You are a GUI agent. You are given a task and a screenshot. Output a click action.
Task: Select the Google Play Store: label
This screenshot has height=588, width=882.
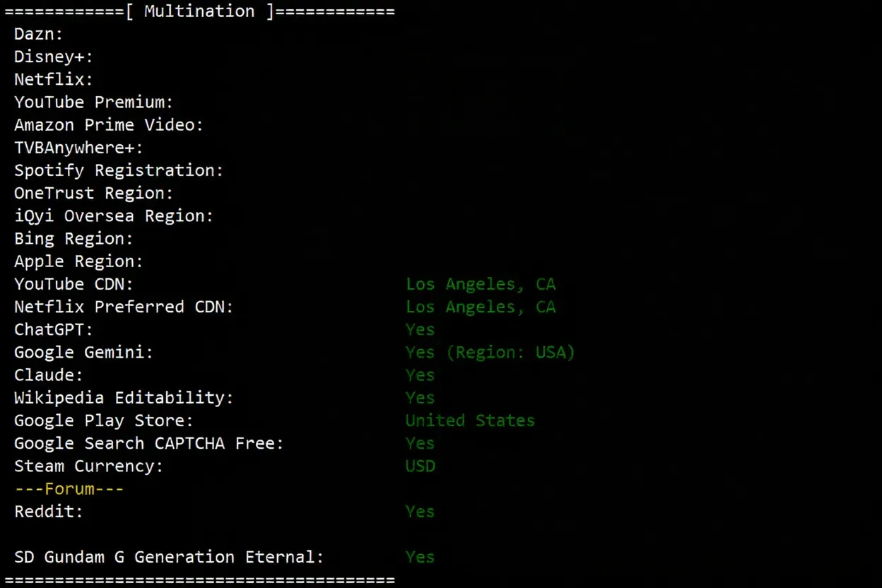[x=104, y=421]
